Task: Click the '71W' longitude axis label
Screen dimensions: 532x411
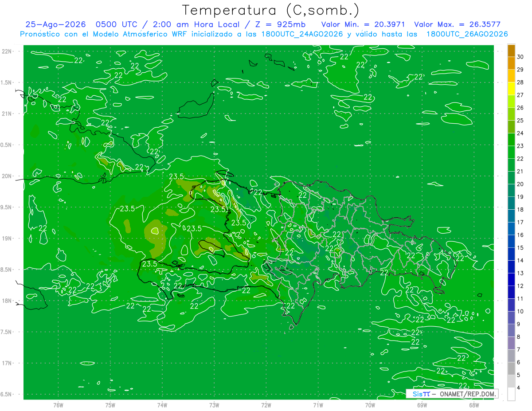Action: [x=318, y=405]
